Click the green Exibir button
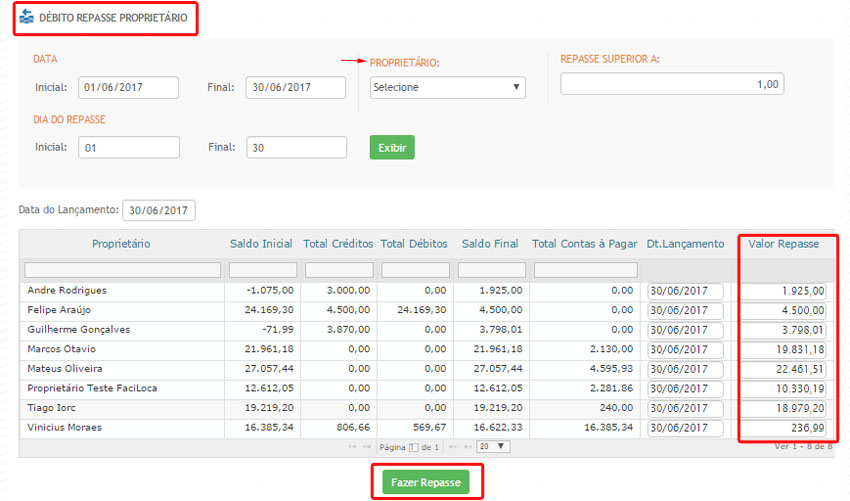 tap(392, 147)
